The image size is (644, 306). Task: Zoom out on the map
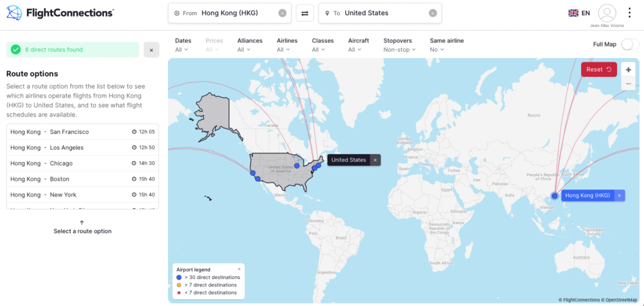tap(628, 84)
